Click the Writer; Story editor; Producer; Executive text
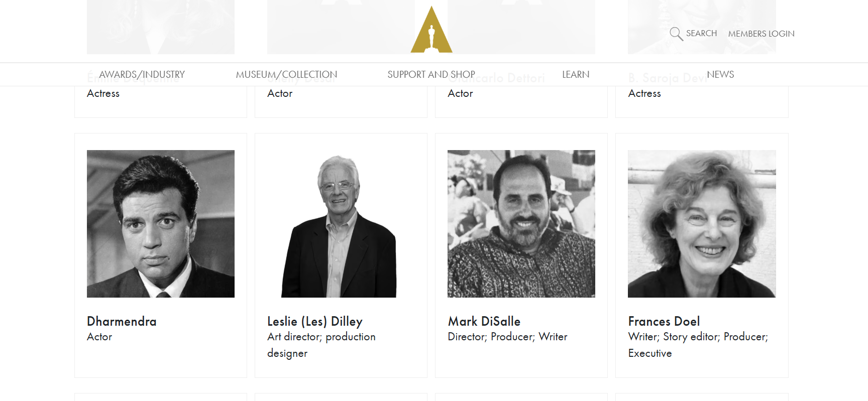 698,345
